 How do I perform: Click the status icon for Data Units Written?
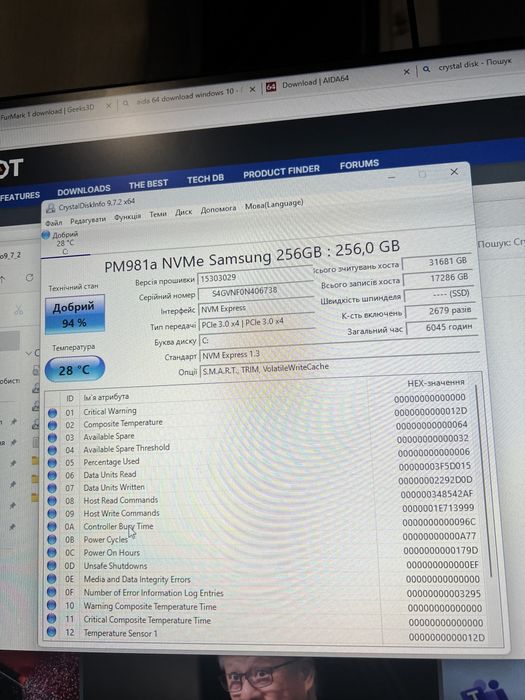click(52, 488)
